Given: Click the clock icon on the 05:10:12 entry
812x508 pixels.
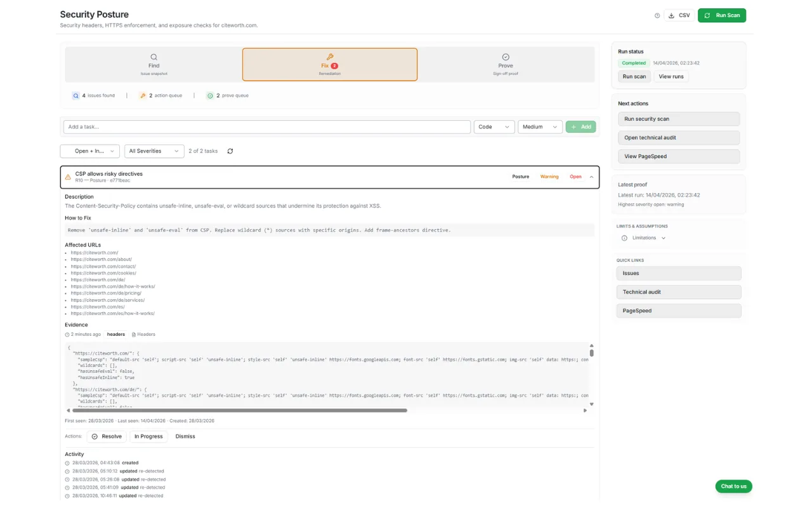Looking at the screenshot, I should pos(67,471).
